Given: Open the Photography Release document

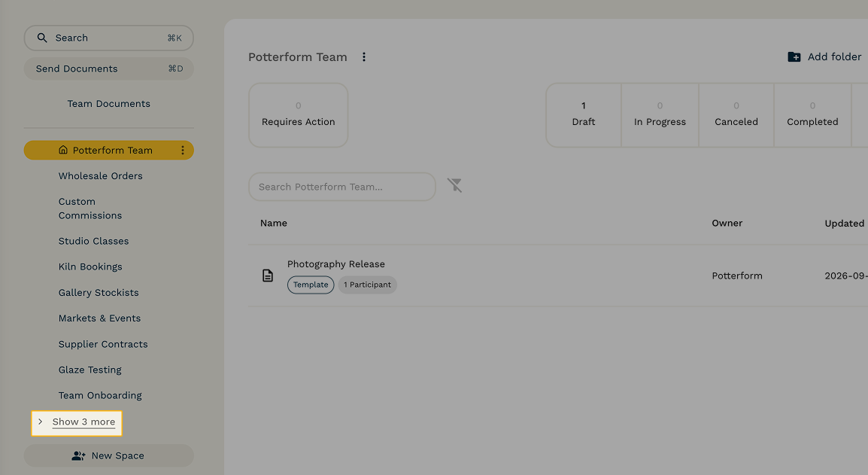Looking at the screenshot, I should [x=336, y=264].
